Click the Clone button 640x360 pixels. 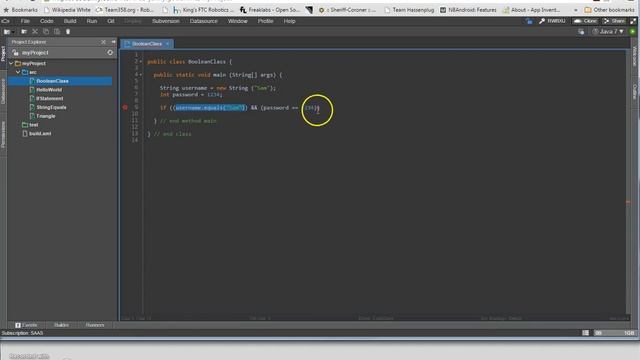(x=585, y=21)
